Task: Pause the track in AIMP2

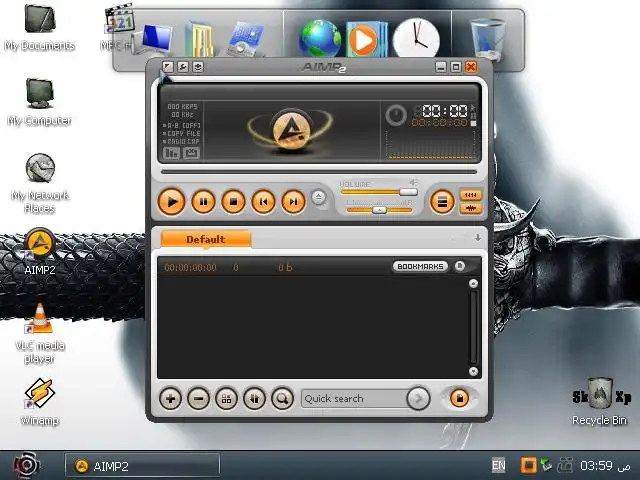Action: pos(203,201)
